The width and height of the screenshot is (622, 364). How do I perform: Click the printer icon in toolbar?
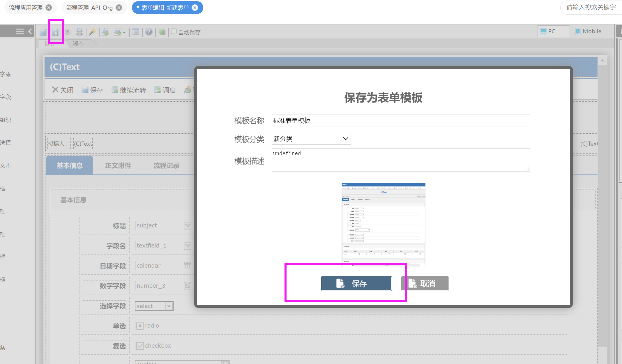[79, 32]
